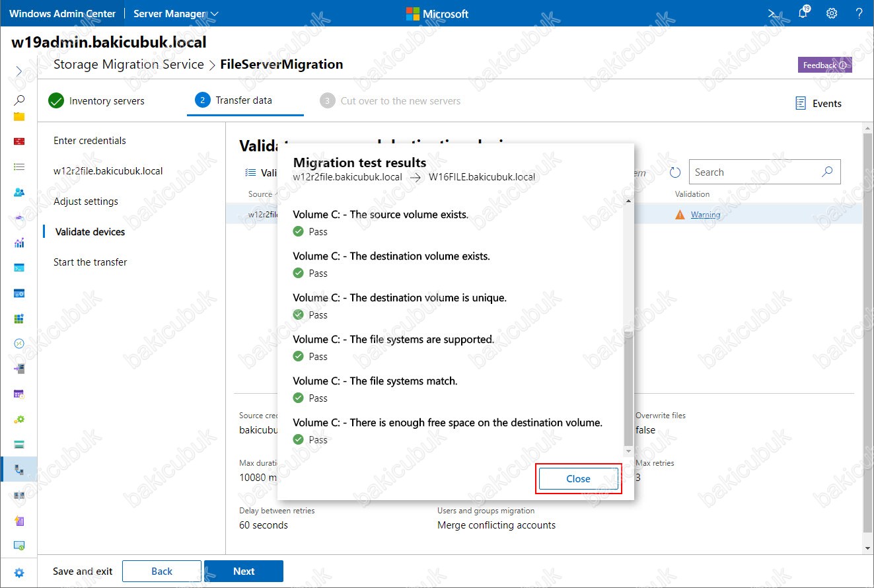Go to Inventory servers step
The width and height of the screenshot is (874, 588).
point(96,101)
